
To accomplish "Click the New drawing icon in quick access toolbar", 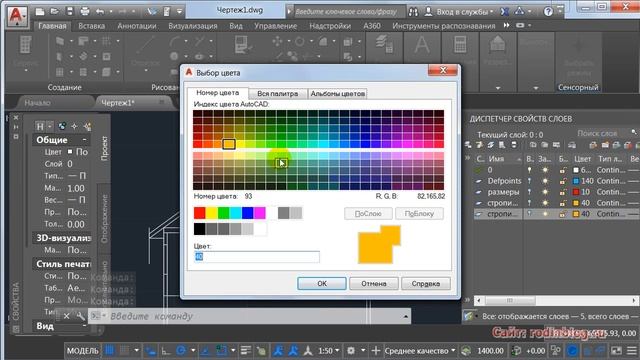I will pyautogui.click(x=40, y=11).
